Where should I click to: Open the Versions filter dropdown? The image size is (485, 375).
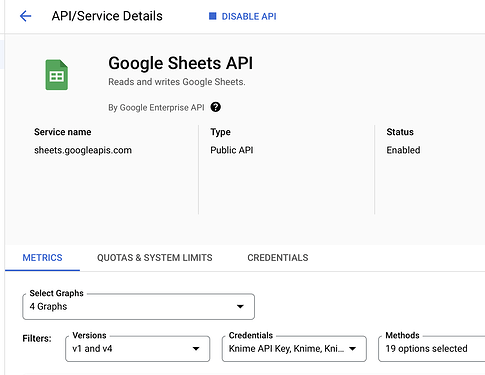(138, 349)
